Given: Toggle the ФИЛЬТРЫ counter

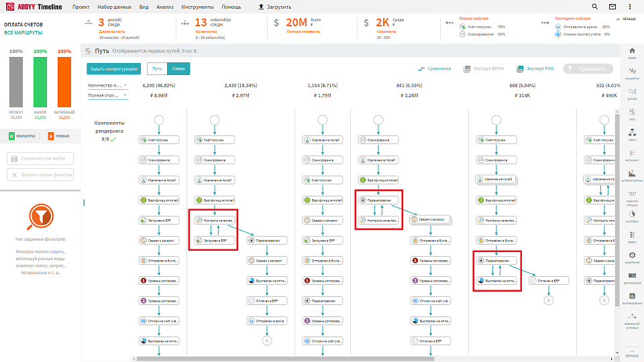Looking at the screenshot, I should coord(22,136).
